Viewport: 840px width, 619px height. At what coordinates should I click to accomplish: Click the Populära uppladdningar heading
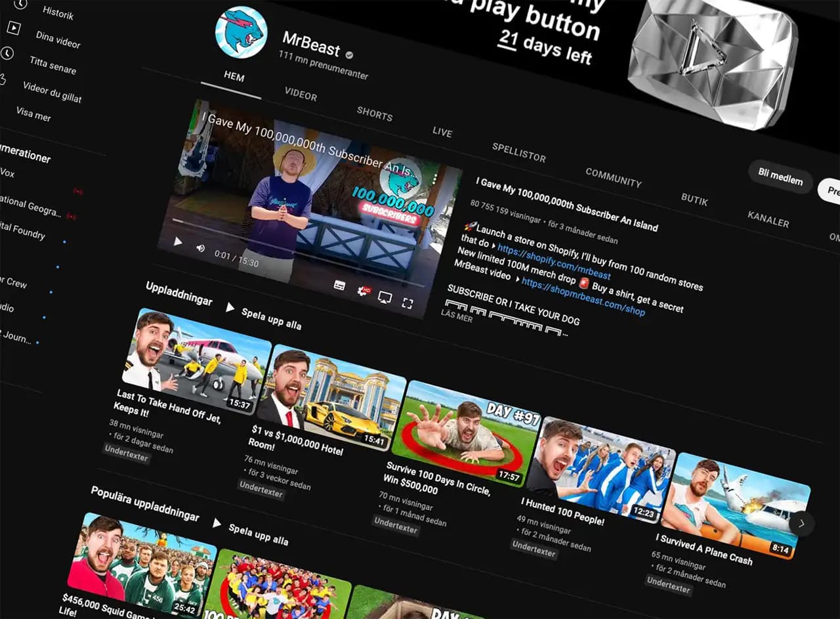click(144, 503)
